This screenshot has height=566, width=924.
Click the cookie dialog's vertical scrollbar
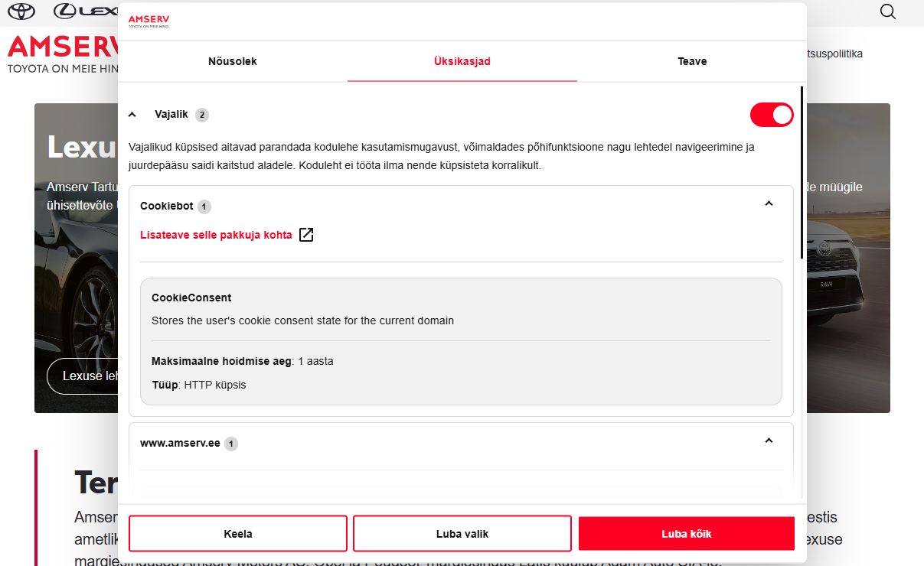(x=802, y=172)
